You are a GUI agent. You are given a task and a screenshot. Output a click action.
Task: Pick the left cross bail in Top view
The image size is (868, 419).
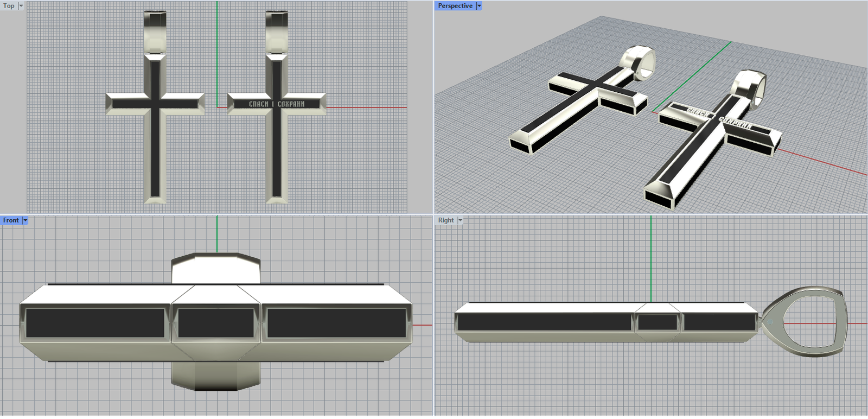[155, 33]
